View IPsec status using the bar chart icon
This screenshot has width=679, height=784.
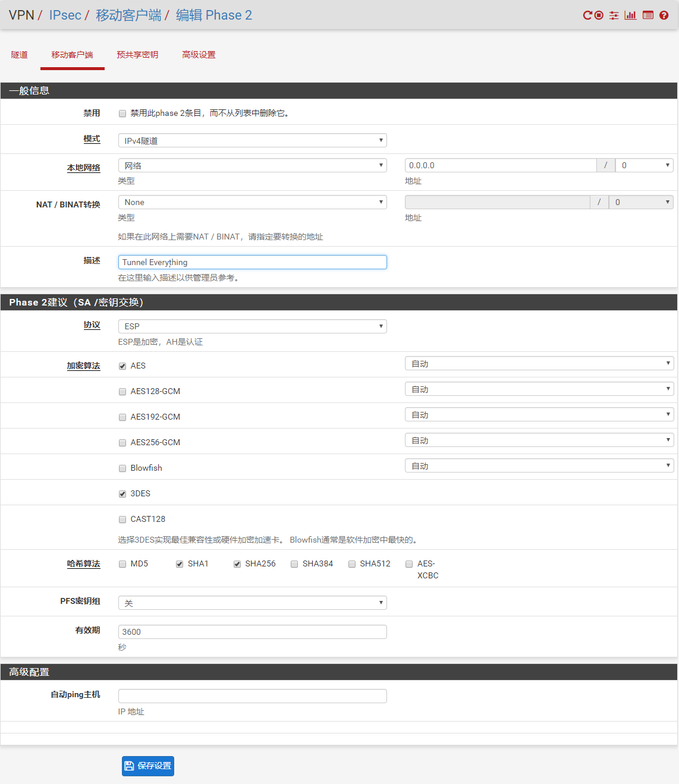point(630,15)
